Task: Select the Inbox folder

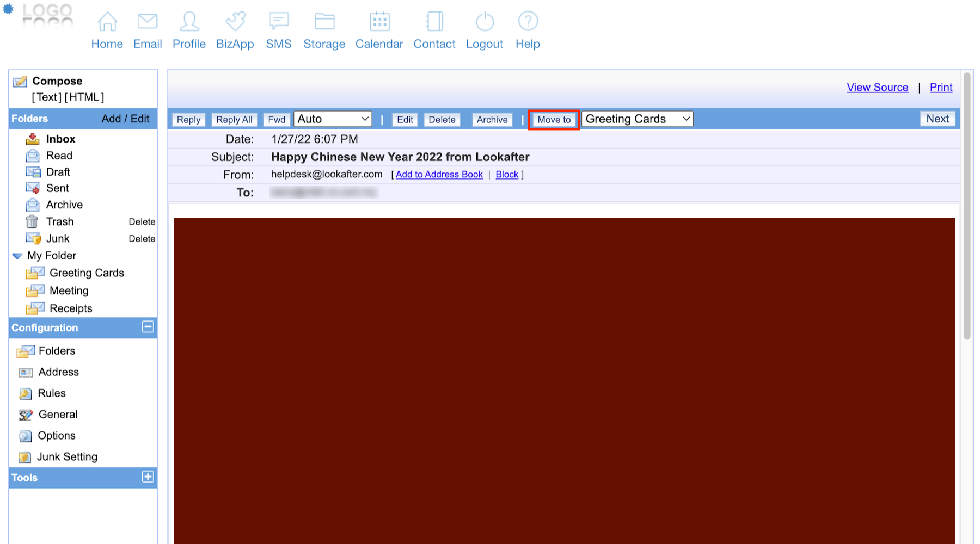Action: tap(60, 139)
